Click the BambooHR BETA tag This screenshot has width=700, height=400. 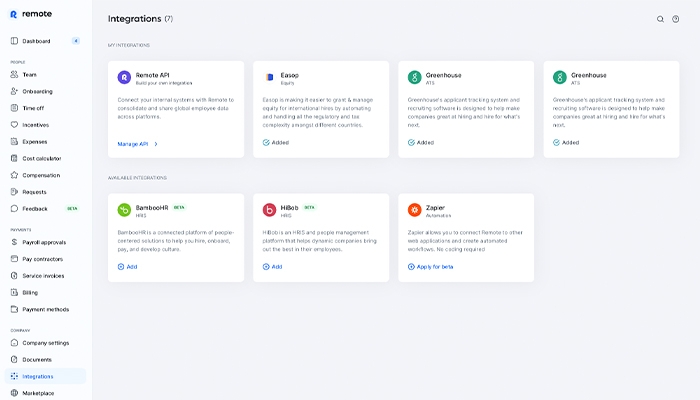click(x=179, y=208)
